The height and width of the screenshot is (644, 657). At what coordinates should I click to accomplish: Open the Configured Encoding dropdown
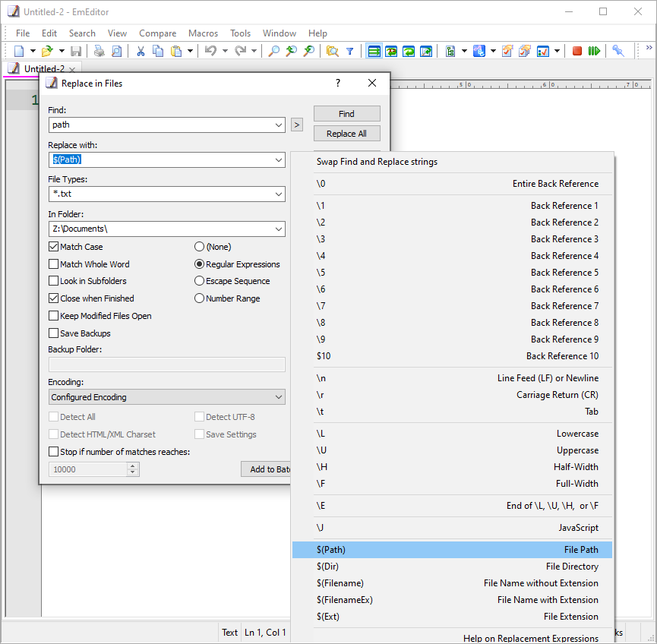pyautogui.click(x=167, y=396)
